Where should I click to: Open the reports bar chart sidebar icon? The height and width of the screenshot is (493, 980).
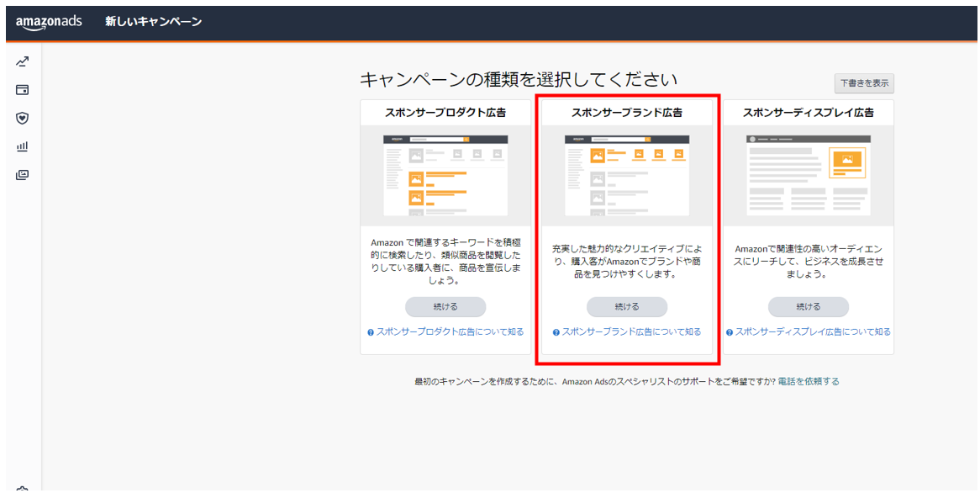[23, 146]
